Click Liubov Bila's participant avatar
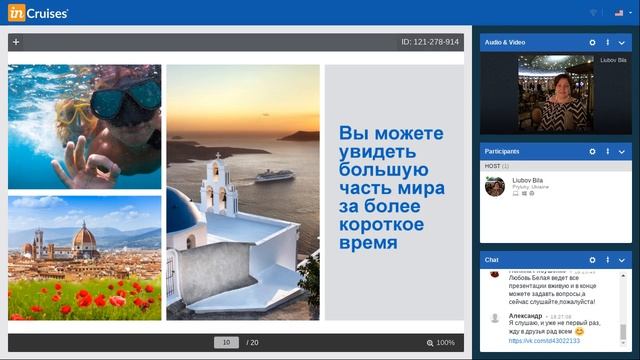This screenshot has width=640, height=360. (x=495, y=187)
